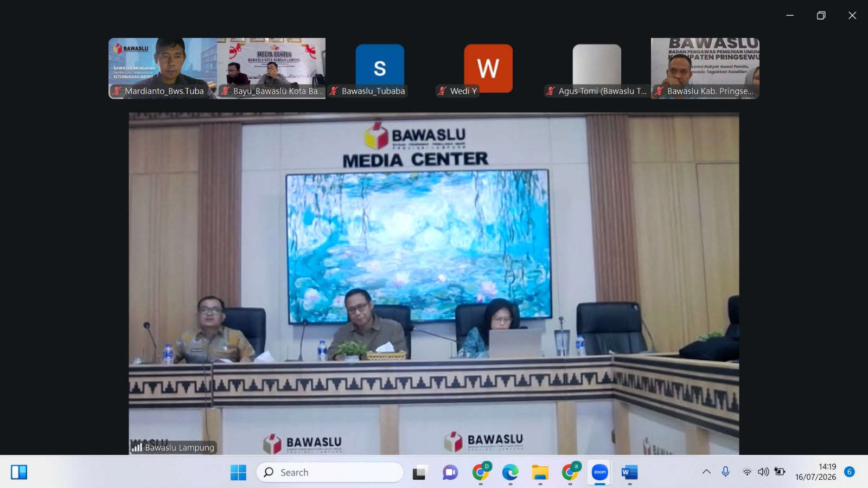Click the Bawaslu_Tubaba avatar with letter S
Viewport: 868px width, 488px height.
[380, 68]
